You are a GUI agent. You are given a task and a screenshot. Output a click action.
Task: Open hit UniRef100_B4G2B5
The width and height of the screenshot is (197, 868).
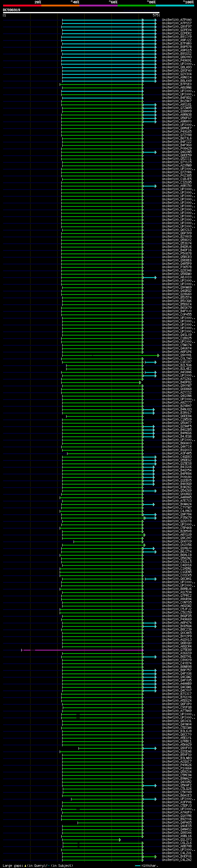click(177, 430)
